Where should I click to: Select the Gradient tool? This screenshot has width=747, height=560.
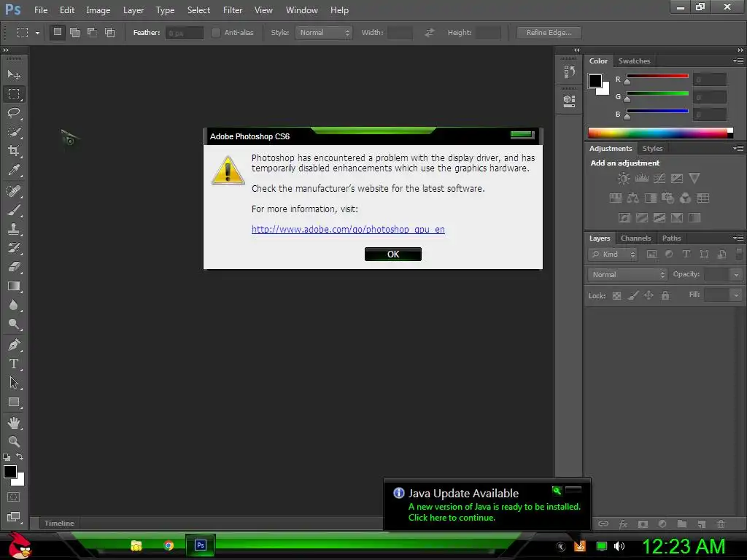(14, 286)
